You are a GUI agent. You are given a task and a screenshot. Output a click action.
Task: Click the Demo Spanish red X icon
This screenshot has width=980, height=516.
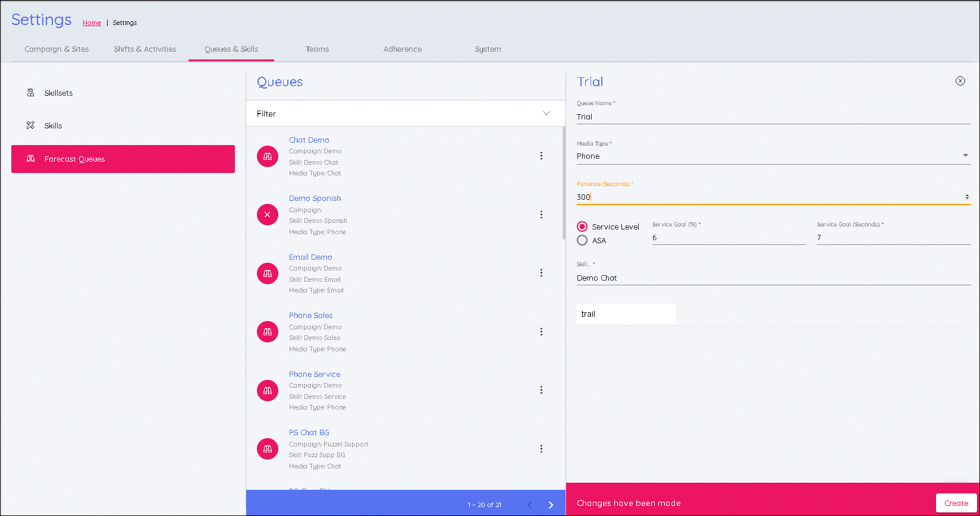pos(268,215)
